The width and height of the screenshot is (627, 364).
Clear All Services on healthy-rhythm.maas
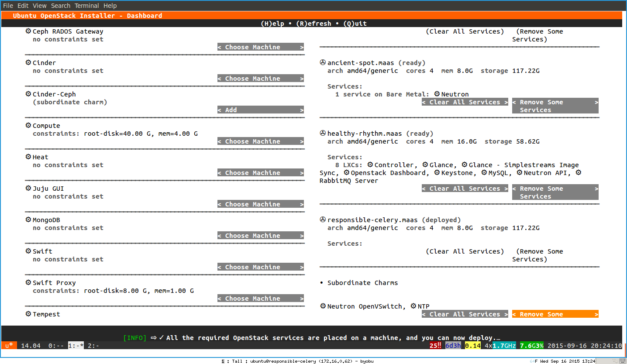tap(465, 189)
